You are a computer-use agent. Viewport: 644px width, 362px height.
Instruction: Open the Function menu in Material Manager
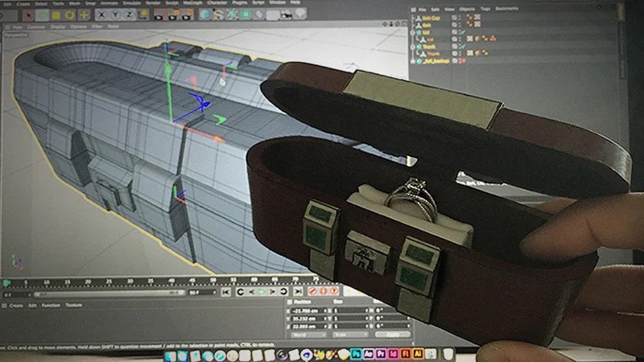pos(51,306)
